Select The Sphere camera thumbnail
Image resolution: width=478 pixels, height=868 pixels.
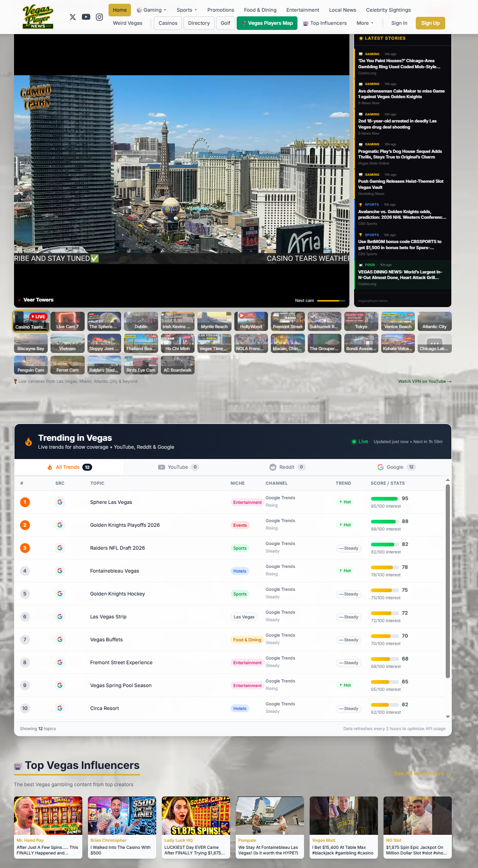pos(104,321)
